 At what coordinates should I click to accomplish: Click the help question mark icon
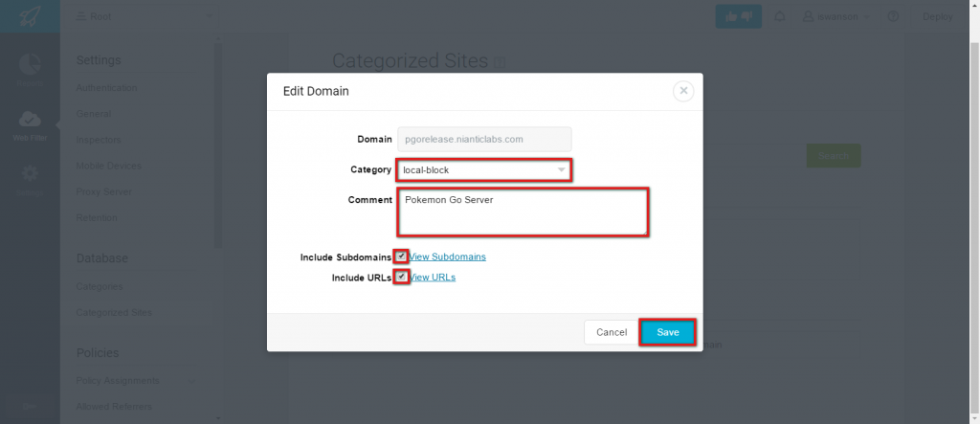(x=893, y=16)
